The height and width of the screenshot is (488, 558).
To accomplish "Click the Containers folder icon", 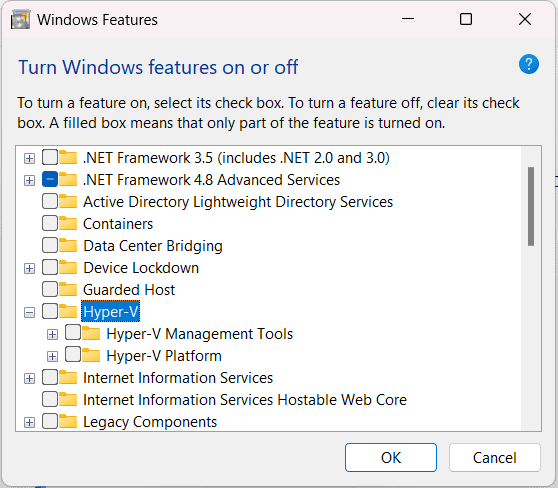I will pos(68,224).
